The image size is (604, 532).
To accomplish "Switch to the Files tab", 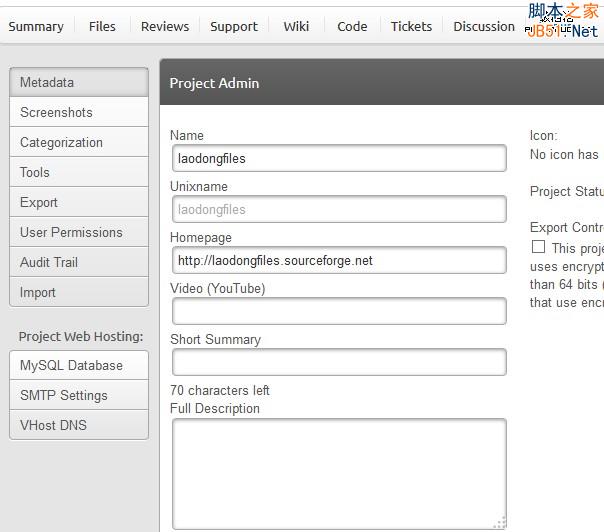I will click(x=102, y=27).
